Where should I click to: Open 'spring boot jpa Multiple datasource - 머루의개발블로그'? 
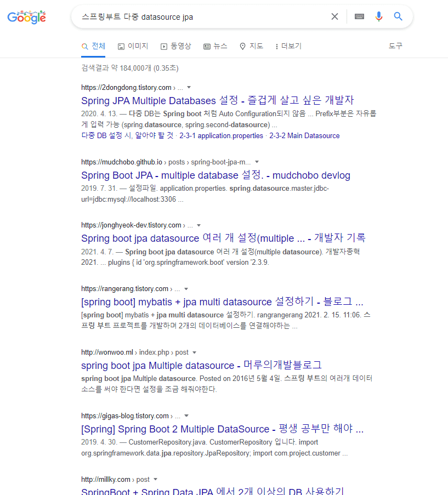201,365
